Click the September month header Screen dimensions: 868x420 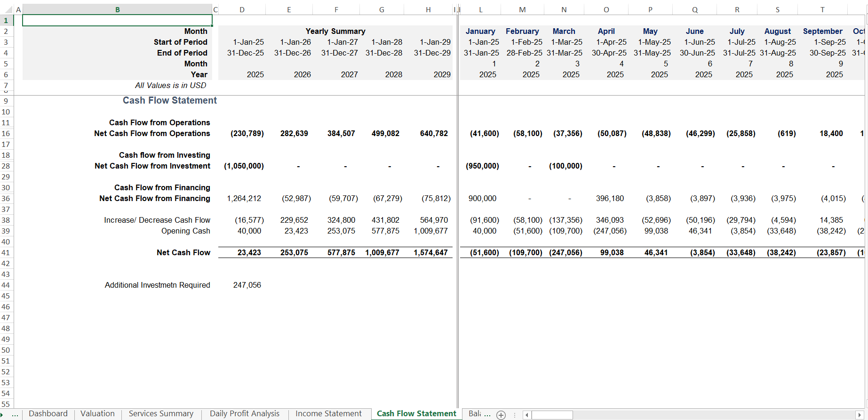[x=822, y=31]
